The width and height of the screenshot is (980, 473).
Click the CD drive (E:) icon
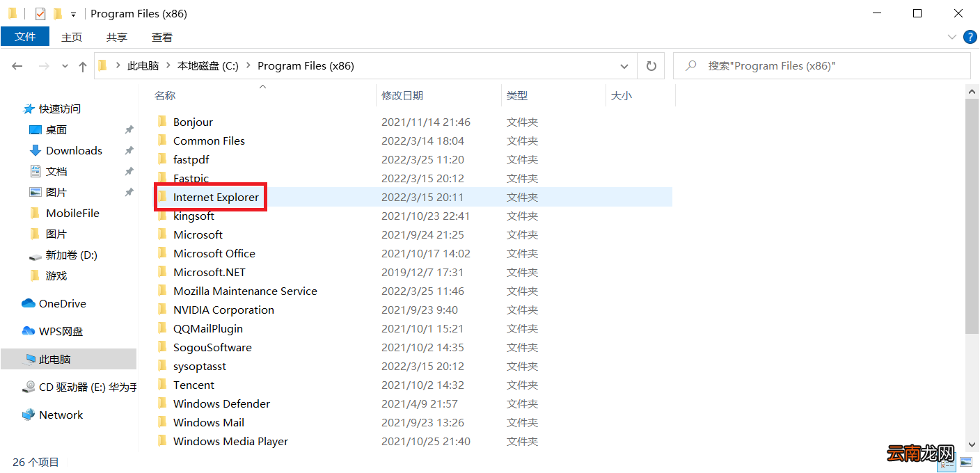click(29, 387)
